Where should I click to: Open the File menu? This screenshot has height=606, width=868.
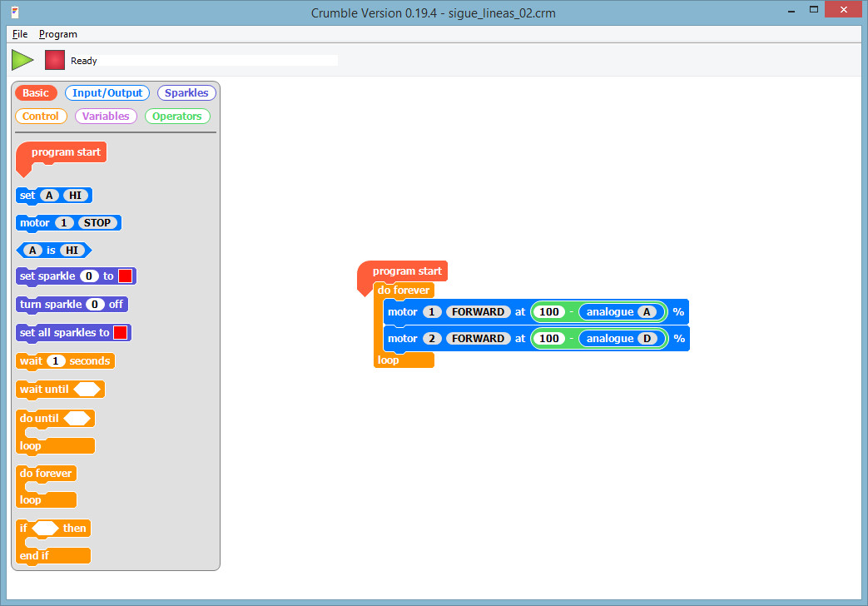[20, 34]
